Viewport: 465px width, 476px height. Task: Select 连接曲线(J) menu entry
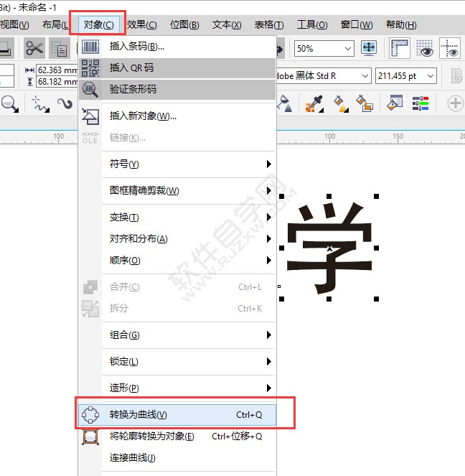pos(177,458)
